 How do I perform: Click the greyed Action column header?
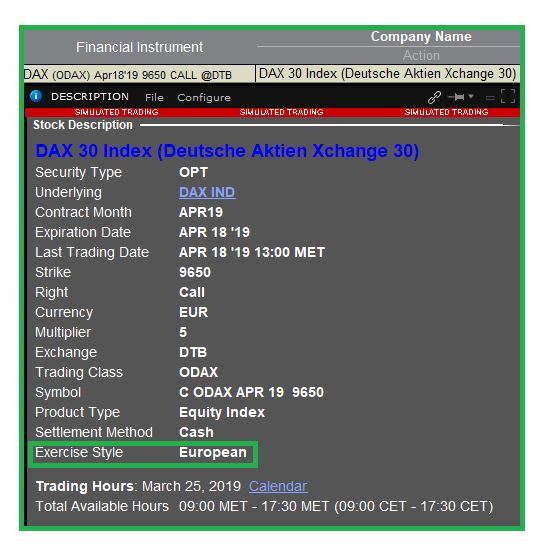(421, 56)
